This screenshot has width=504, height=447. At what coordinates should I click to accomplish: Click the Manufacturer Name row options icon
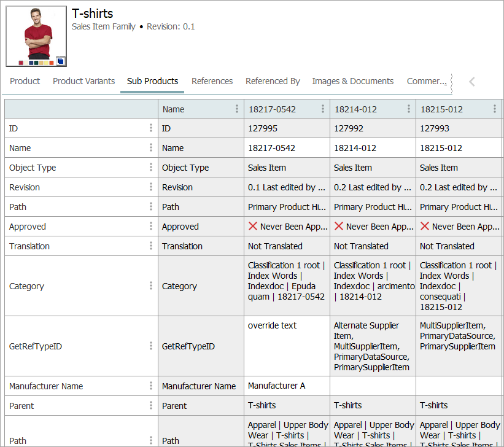pyautogui.click(x=151, y=386)
